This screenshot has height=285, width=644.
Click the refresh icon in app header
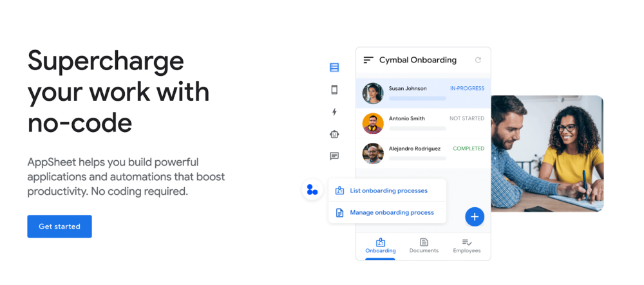(478, 60)
